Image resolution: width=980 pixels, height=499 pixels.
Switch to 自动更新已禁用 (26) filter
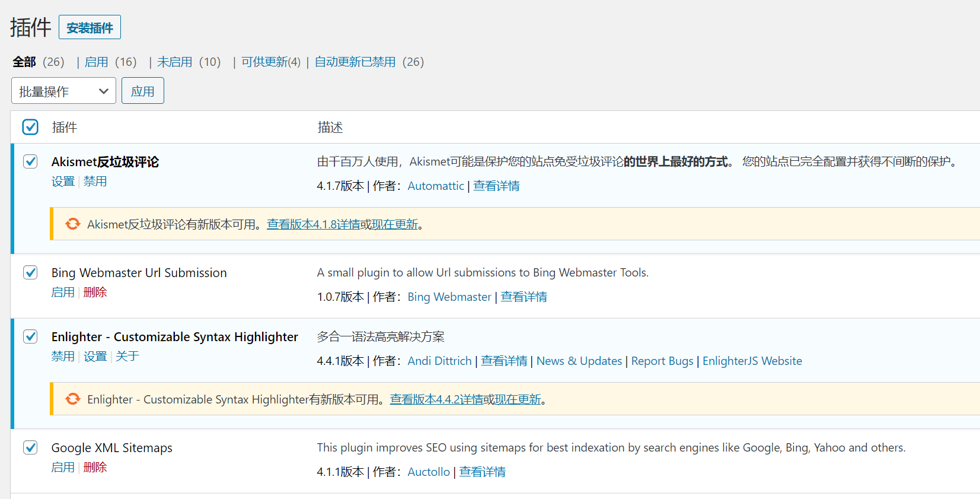pos(355,62)
